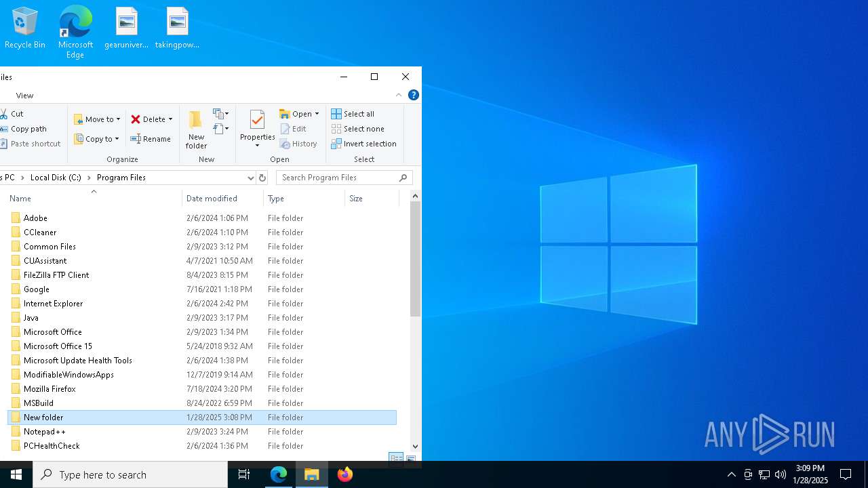Image resolution: width=868 pixels, height=488 pixels.
Task: Switch to large icons view icon
Action: click(x=410, y=459)
